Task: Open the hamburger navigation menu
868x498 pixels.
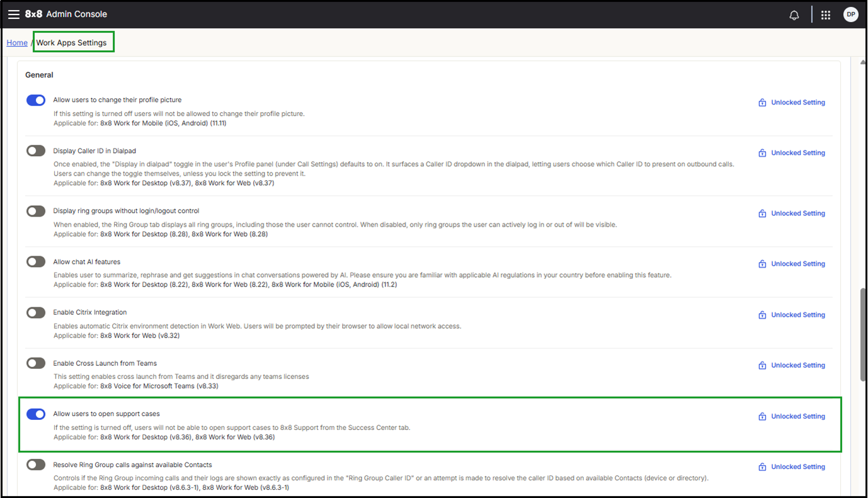Action: pos(14,14)
